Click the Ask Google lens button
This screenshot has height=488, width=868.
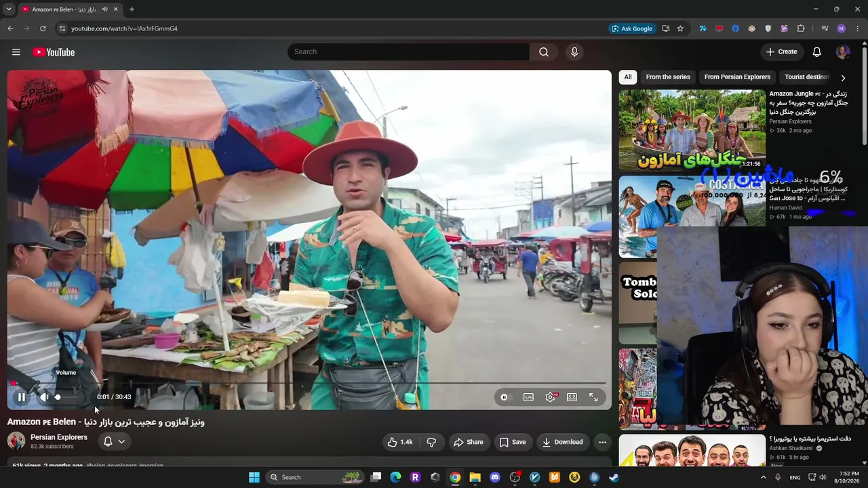[632, 28]
